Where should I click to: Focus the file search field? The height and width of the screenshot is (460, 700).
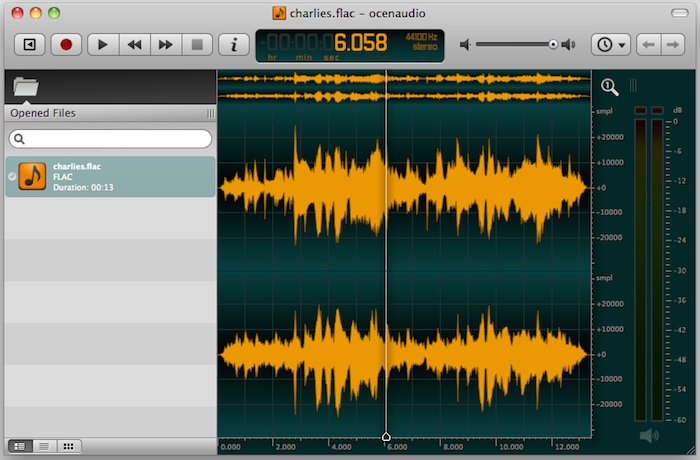click(x=110, y=139)
